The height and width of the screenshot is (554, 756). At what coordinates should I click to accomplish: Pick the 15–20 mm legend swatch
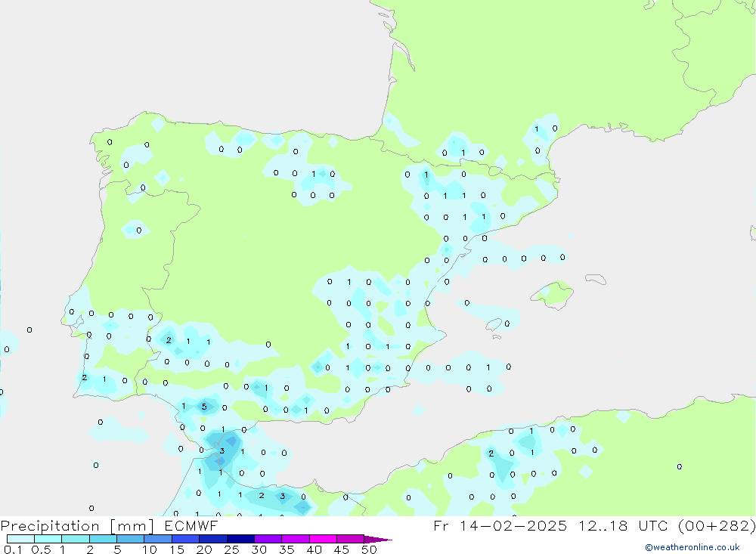click(x=186, y=539)
